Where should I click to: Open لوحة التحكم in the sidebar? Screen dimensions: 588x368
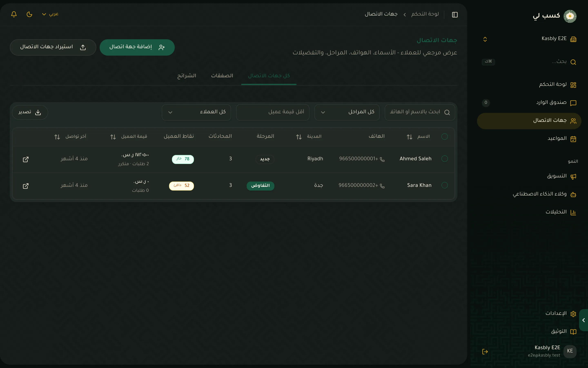click(x=529, y=85)
